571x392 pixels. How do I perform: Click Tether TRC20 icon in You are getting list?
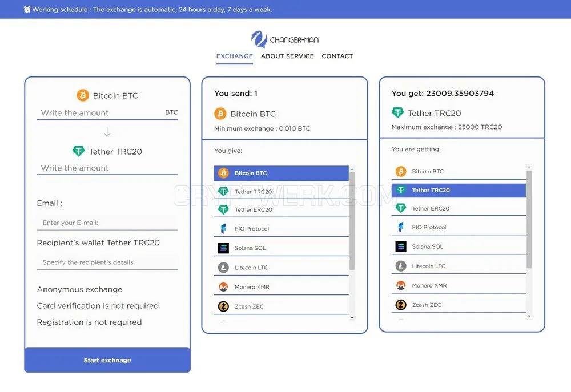pyautogui.click(x=401, y=190)
